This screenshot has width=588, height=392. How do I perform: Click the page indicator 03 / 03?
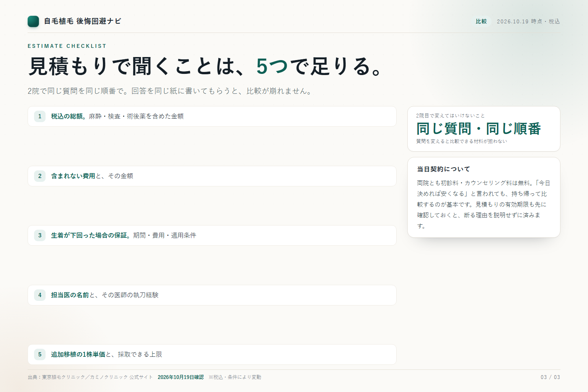point(550,377)
